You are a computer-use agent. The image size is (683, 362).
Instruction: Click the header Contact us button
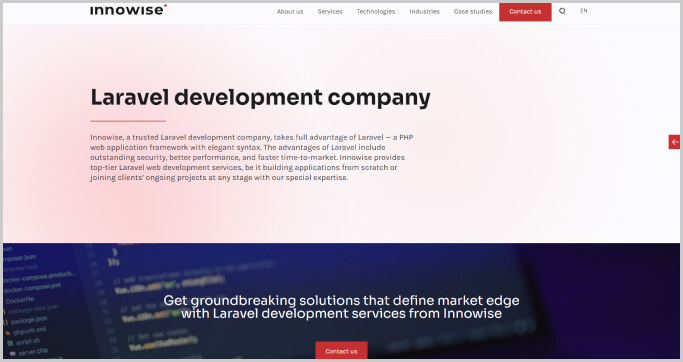[x=525, y=12]
